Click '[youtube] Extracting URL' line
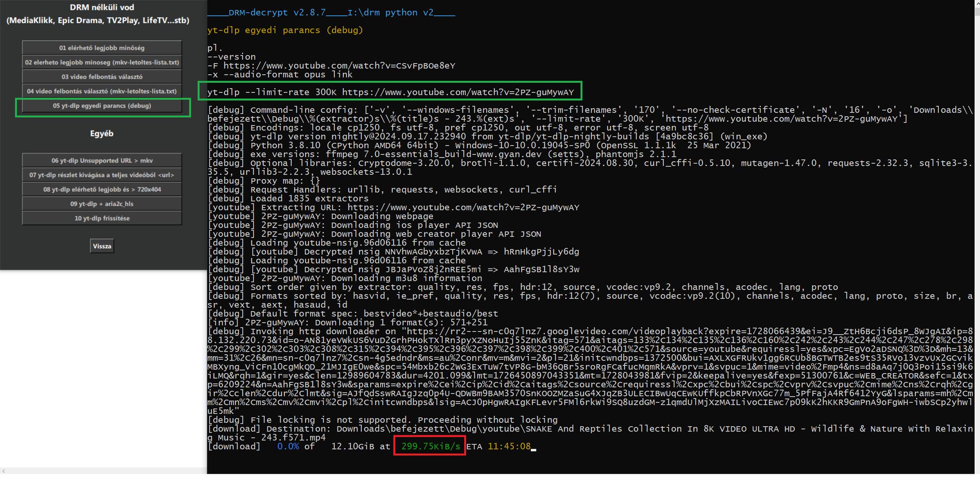Screen dimensions: 980x494 tap(393, 207)
